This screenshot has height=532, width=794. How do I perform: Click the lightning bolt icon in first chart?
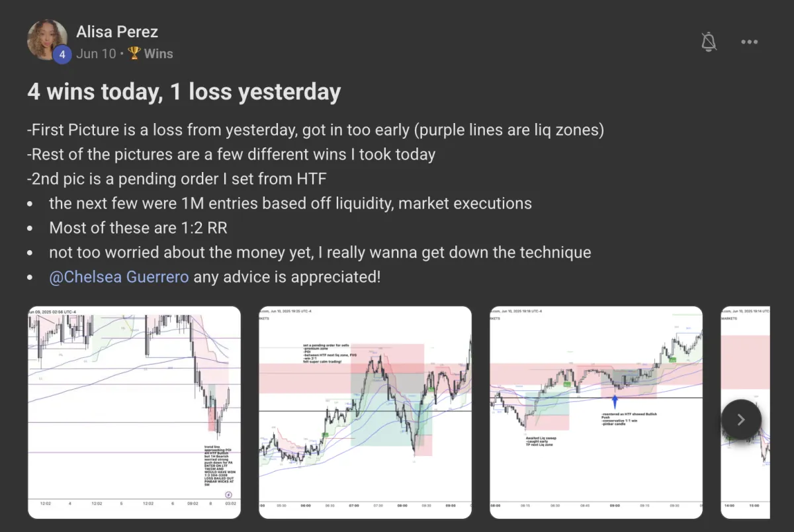229,494
